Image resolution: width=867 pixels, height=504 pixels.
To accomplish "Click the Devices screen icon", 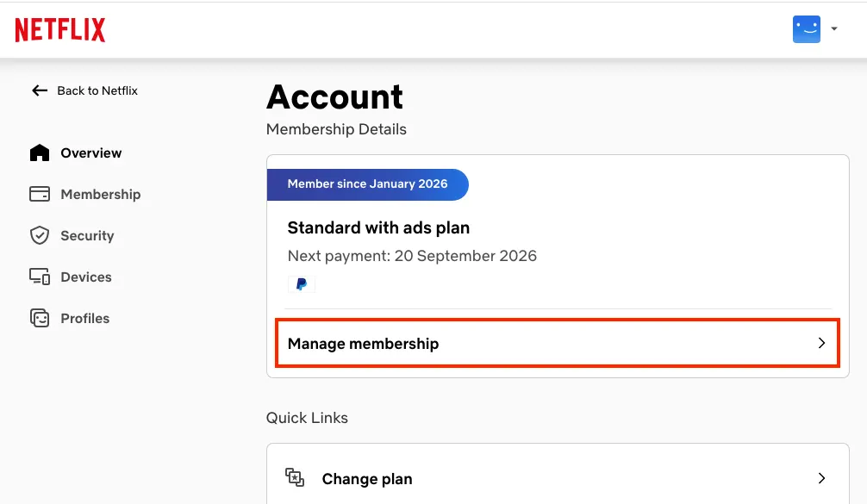I will (x=40, y=277).
